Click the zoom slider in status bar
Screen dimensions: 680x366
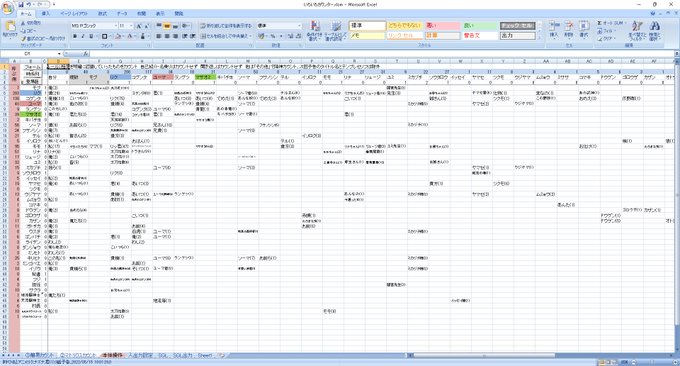(x=653, y=362)
